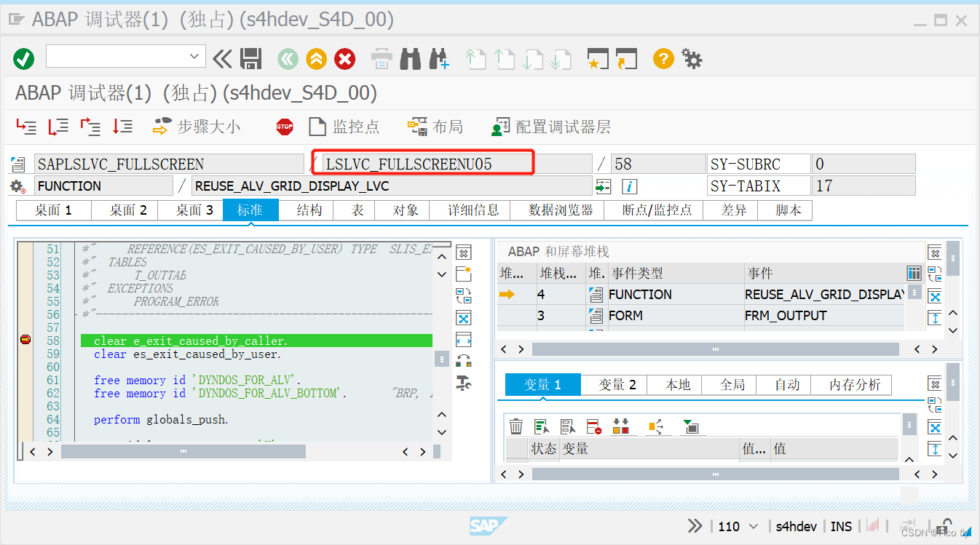
Task: Click the trash delete icon in variables panel
Action: [516, 425]
